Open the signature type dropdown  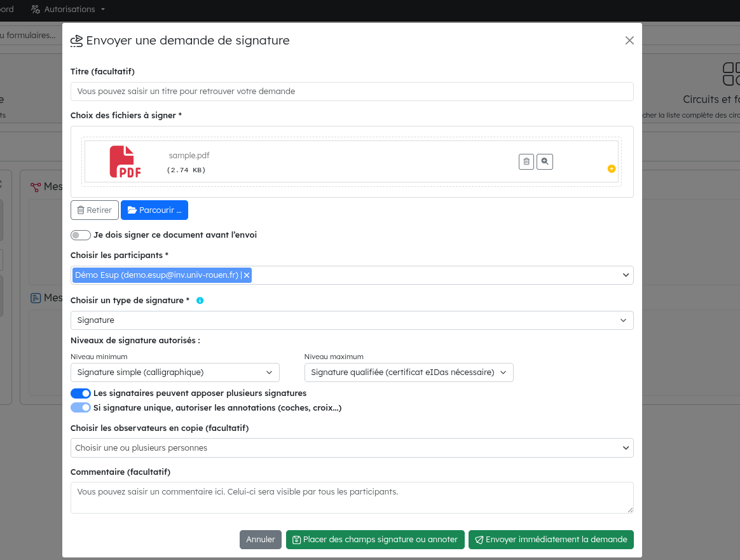[352, 320]
